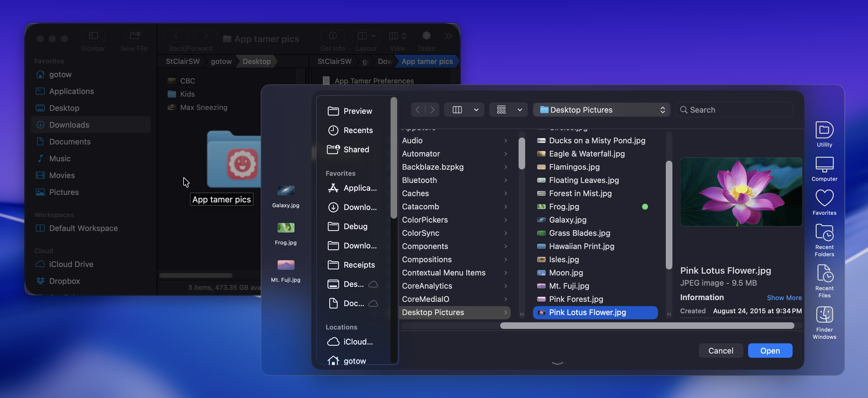Select the Galaxy.jpg shelf thumbnail
The width and height of the screenshot is (868, 398).
[286, 191]
